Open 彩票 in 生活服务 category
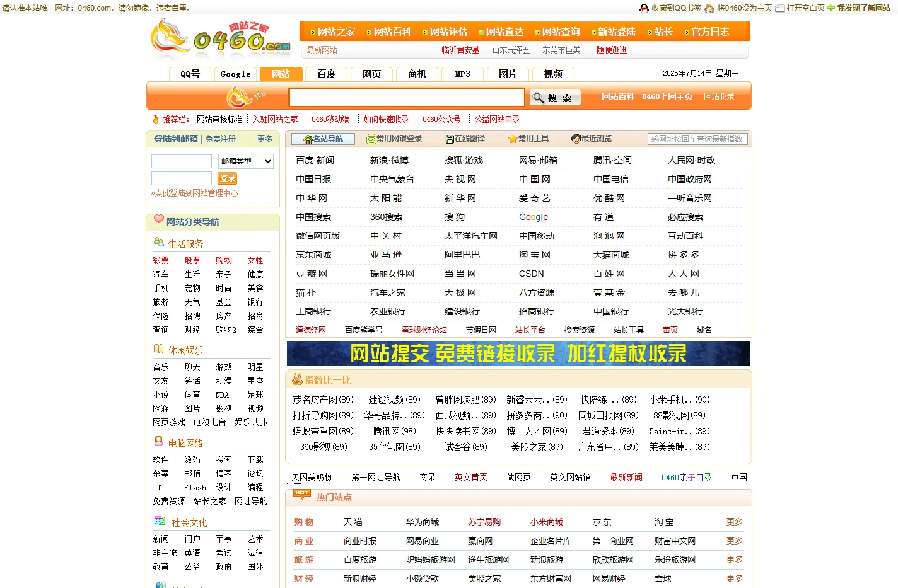 [161, 260]
